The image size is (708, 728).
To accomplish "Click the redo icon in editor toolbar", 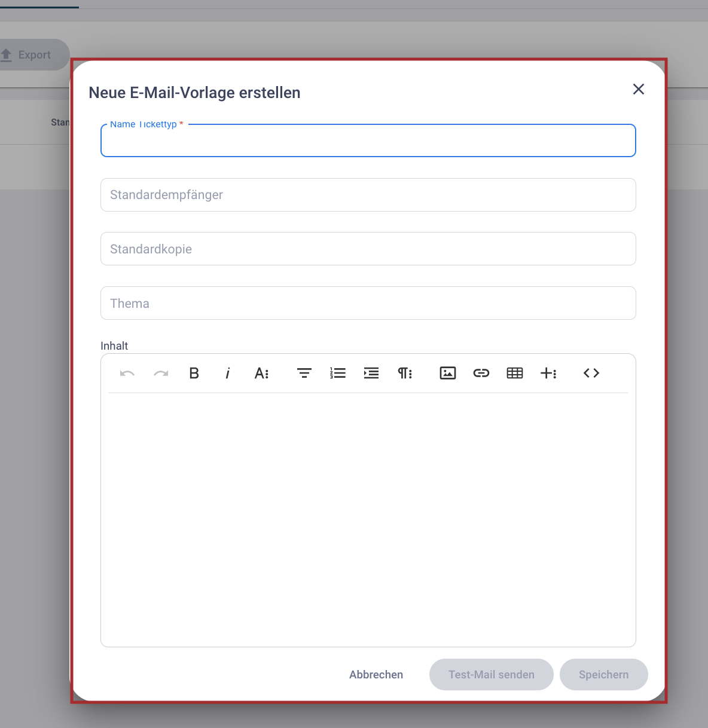I will (x=161, y=373).
